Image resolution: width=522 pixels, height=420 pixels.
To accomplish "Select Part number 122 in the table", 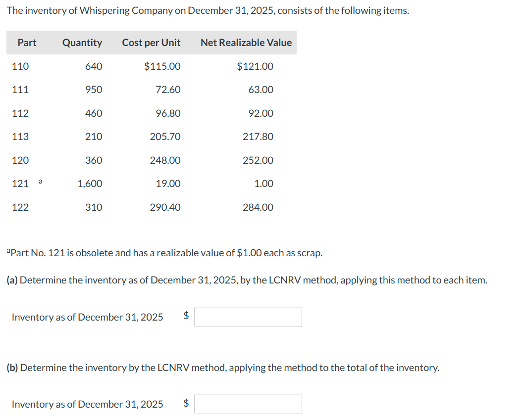I will [x=20, y=207].
